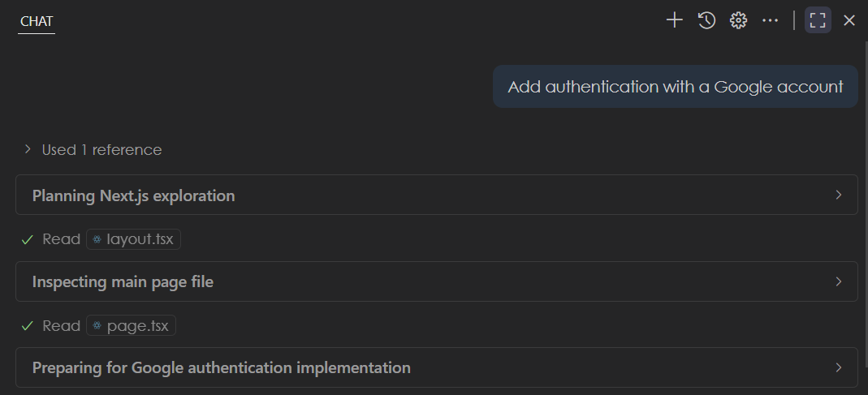This screenshot has height=395, width=868.
Task: Click green checkmark beside Read page.tsx
Action: click(x=28, y=326)
